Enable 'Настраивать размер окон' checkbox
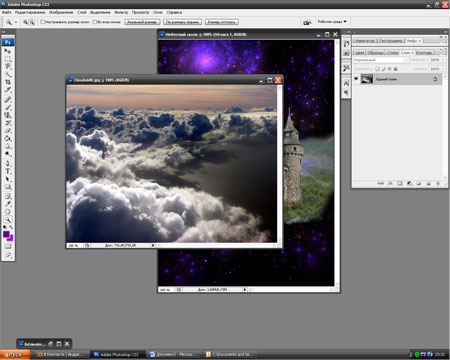Screen dimensions: 450x360 [43, 22]
